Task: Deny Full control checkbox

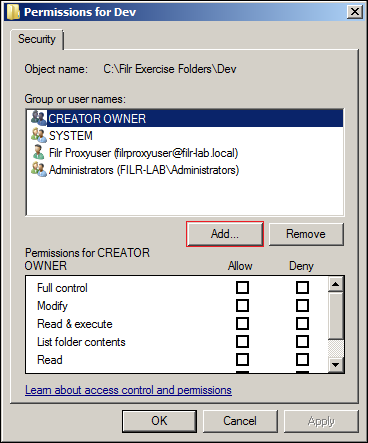Action: click(302, 287)
